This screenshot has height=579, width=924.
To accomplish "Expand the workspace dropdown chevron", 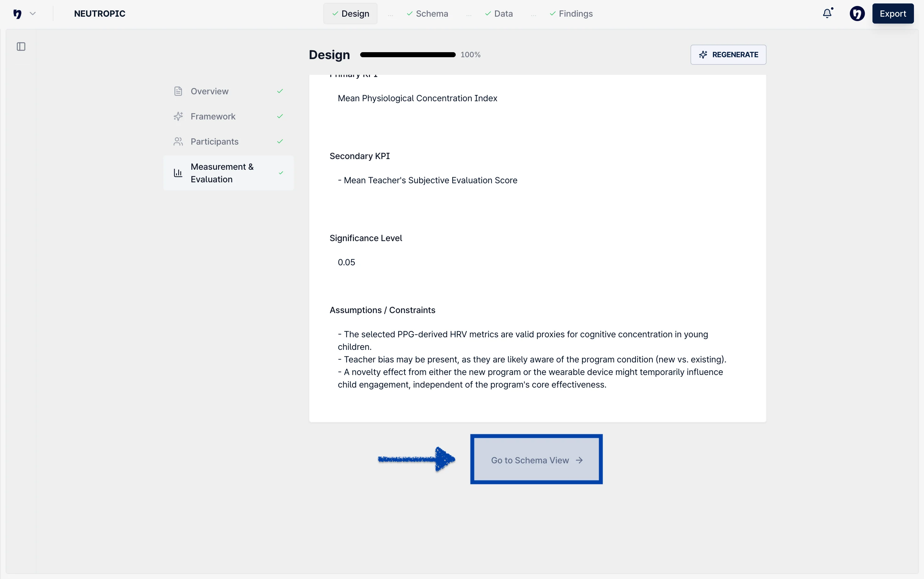I will [33, 14].
